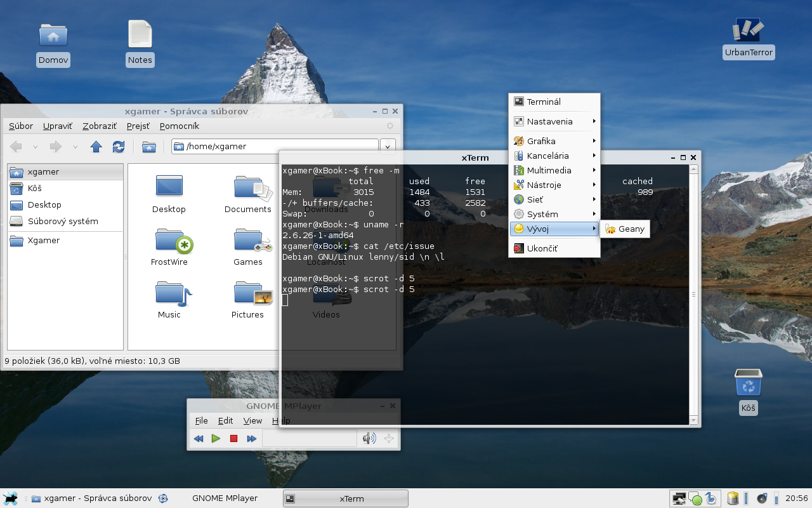Expand the Kancelária submenu
This screenshot has height=508, width=812.
pos(554,156)
